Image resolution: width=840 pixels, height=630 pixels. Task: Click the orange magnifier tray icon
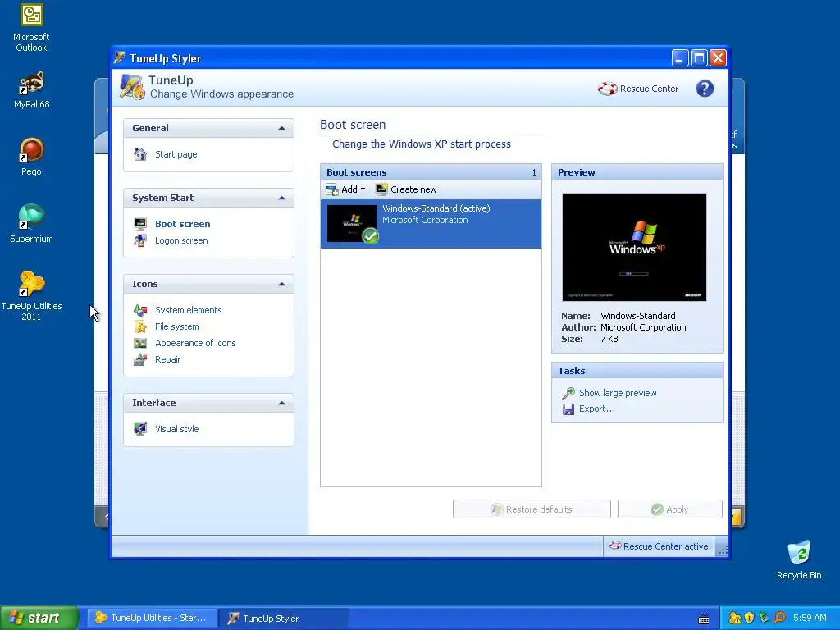pos(779,619)
